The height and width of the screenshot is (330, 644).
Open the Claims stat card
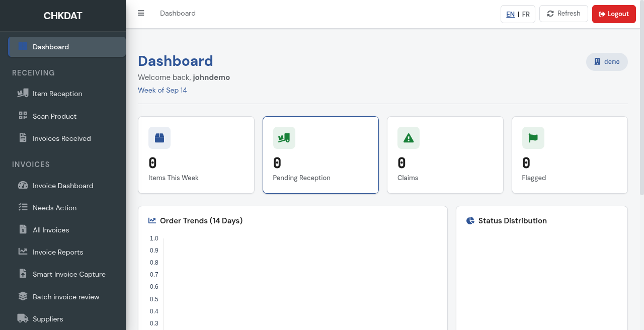click(445, 155)
